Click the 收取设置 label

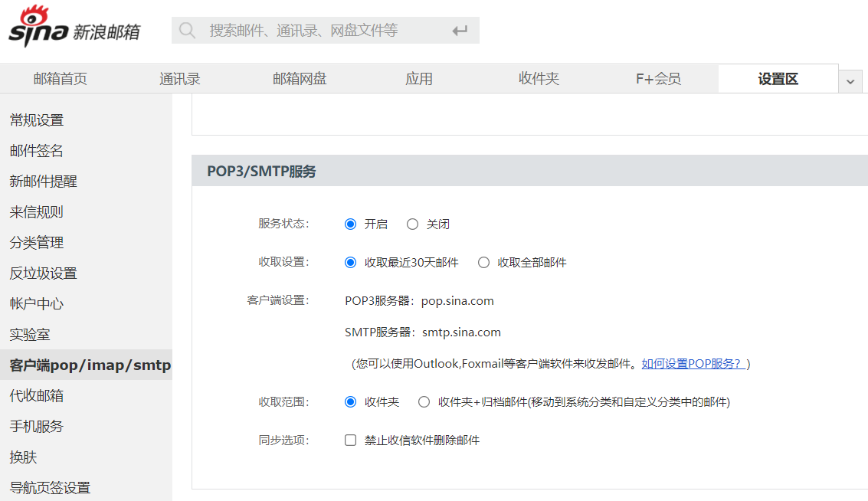pyautogui.click(x=283, y=262)
